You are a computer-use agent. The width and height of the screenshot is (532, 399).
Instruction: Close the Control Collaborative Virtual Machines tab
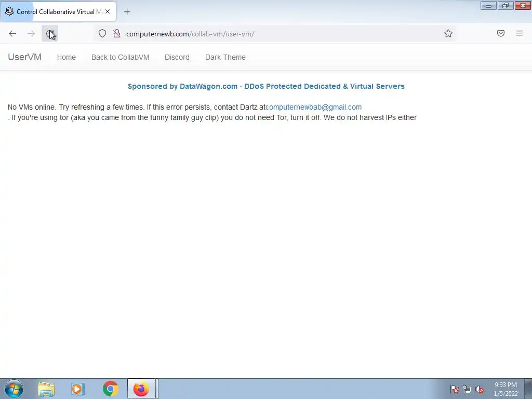click(108, 11)
